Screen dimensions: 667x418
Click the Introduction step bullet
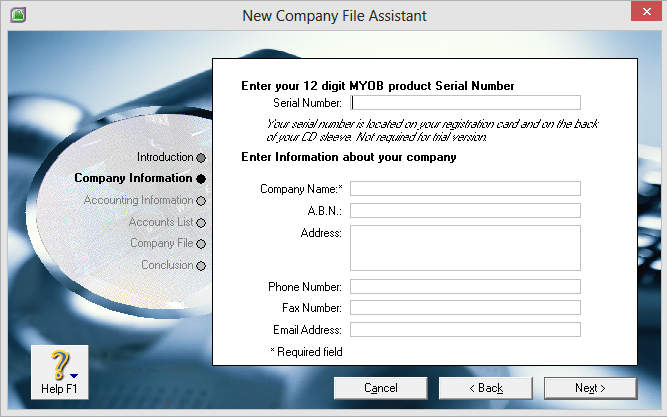201,158
